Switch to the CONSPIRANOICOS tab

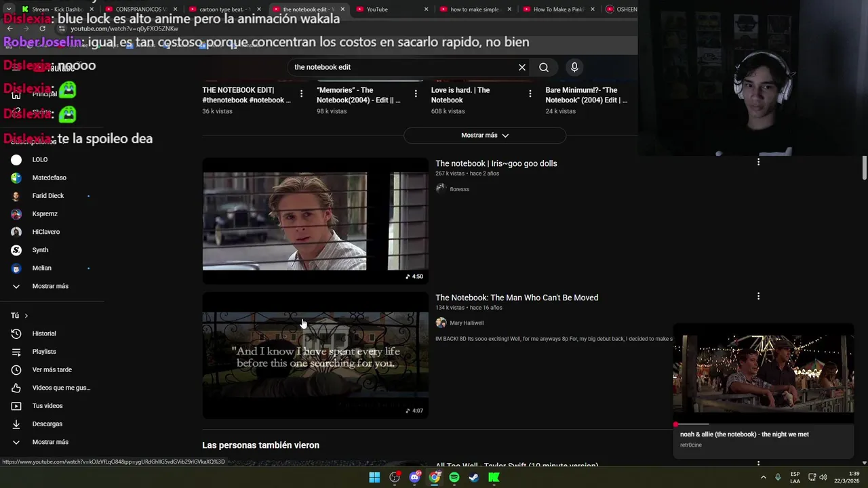[141, 9]
